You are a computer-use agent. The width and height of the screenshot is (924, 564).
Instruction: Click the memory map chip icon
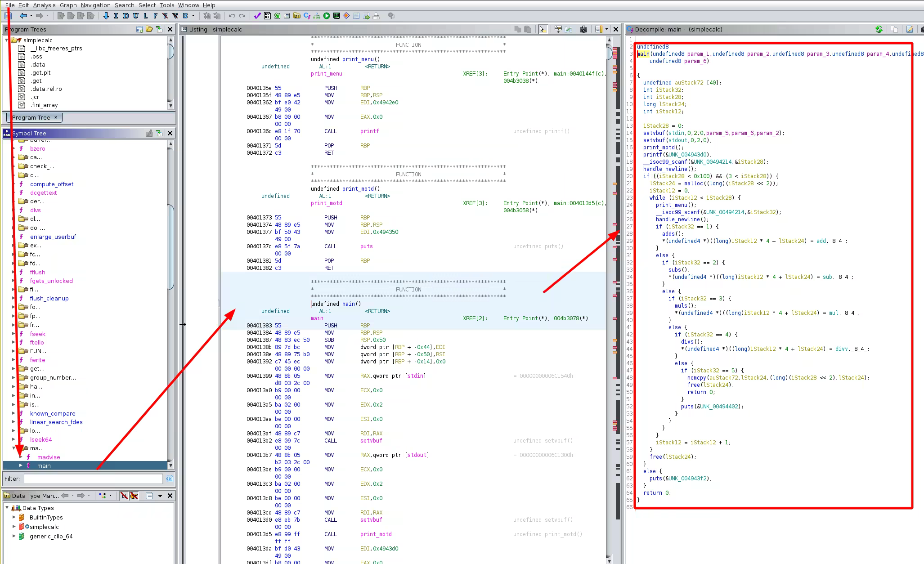pos(336,16)
